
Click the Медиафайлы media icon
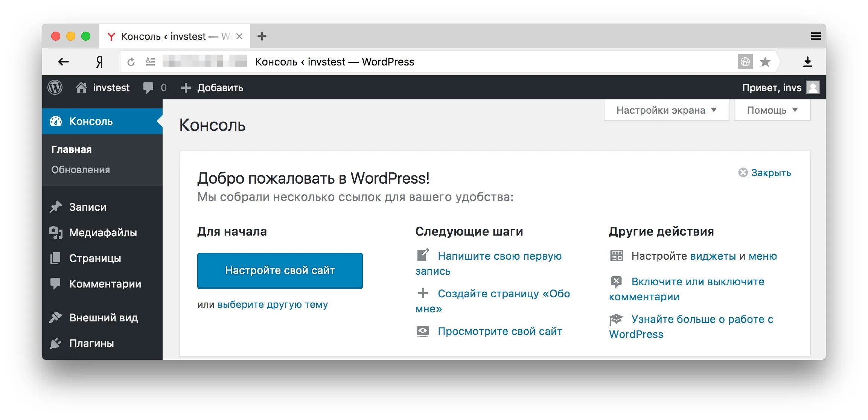click(x=56, y=233)
